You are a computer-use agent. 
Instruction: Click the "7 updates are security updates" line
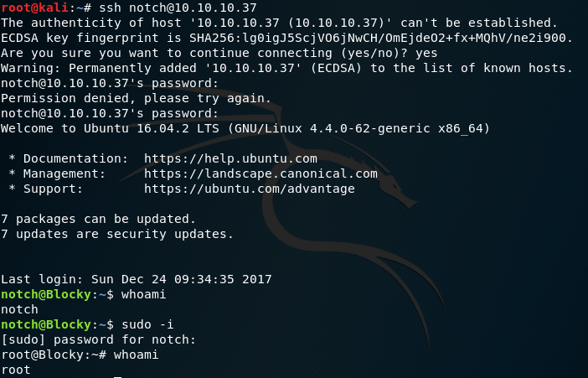(x=117, y=234)
